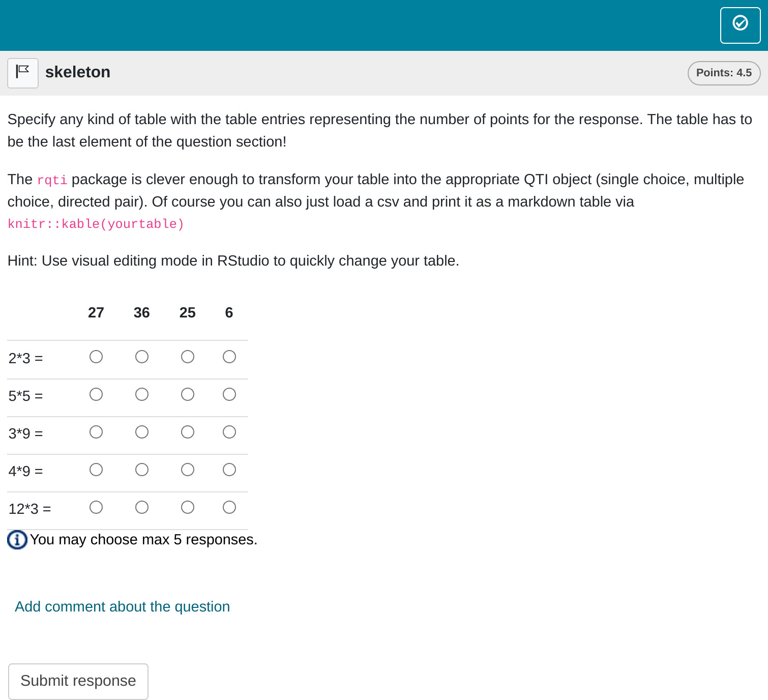Click the 3*9 = row label

[x=26, y=433]
